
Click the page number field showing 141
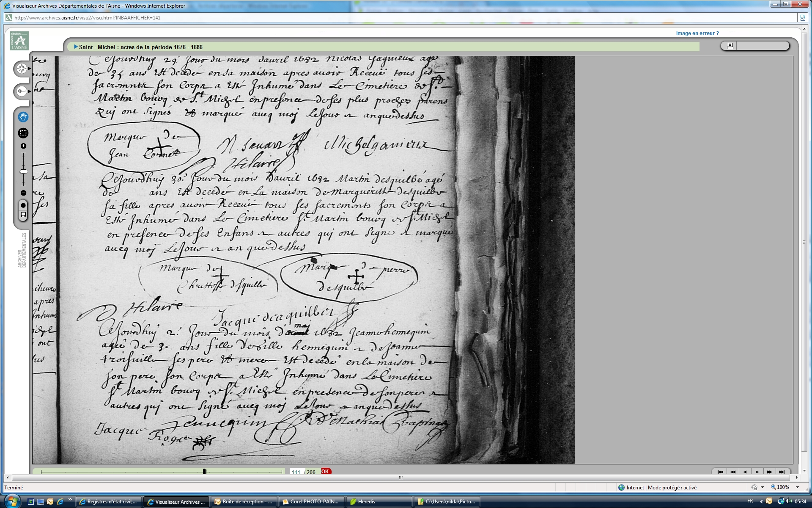click(296, 472)
